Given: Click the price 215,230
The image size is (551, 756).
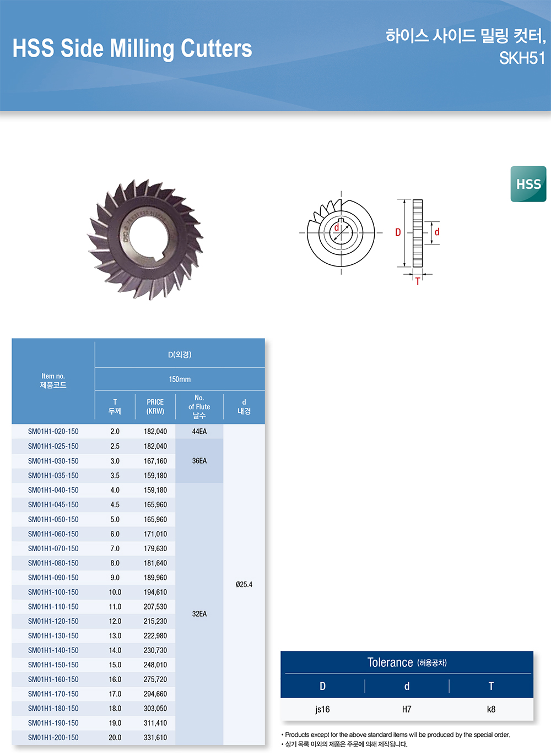Looking at the screenshot, I should pos(155,621).
